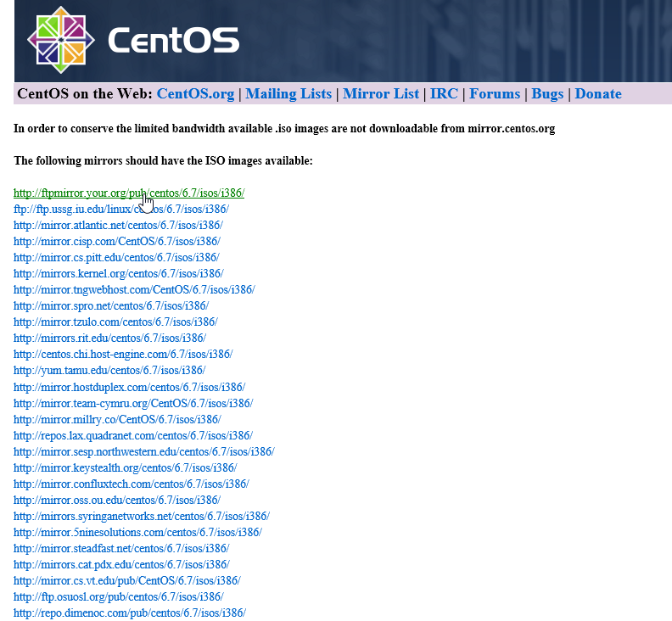Viewport: 672px width, 621px height.
Task: Open the Bugs link
Action: (x=547, y=94)
